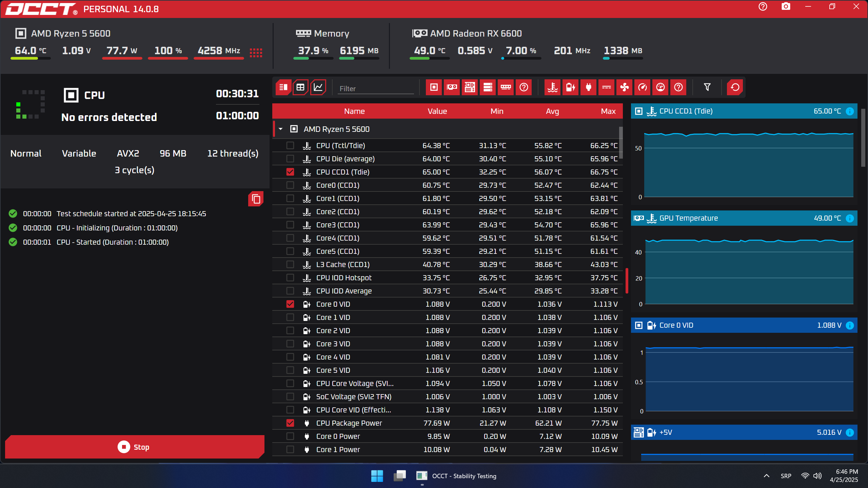
Task: Sort the table by the Name column
Action: pyautogui.click(x=354, y=111)
